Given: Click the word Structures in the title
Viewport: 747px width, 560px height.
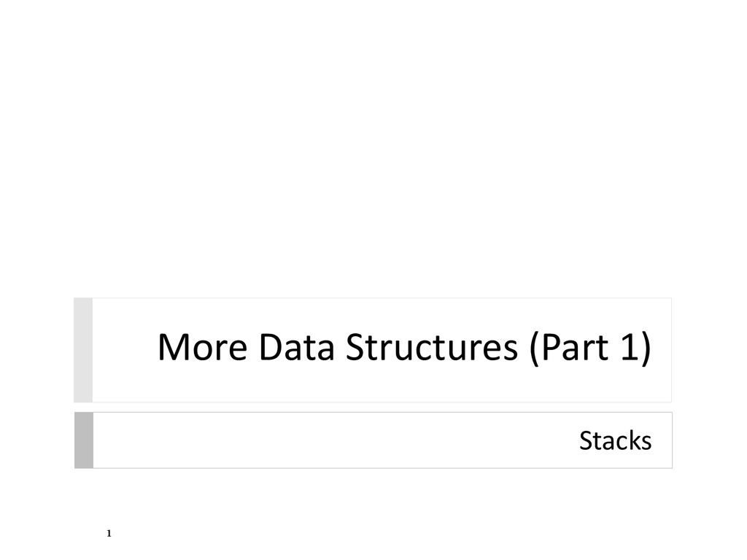Looking at the screenshot, I should point(432,347).
